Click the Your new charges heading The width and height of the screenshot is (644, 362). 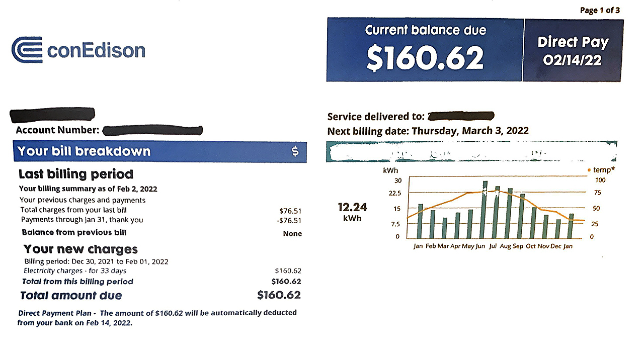pyautogui.click(x=80, y=249)
